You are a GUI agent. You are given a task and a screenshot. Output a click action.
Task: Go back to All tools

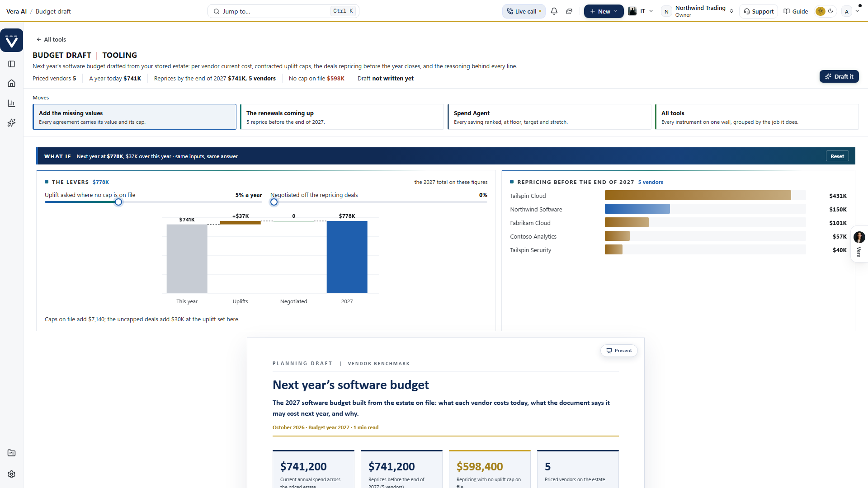pyautogui.click(x=51, y=39)
